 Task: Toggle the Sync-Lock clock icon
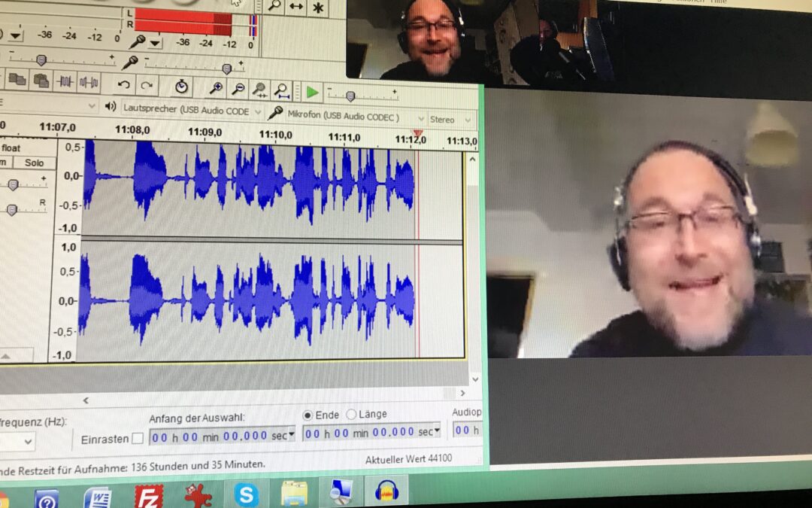(x=181, y=87)
